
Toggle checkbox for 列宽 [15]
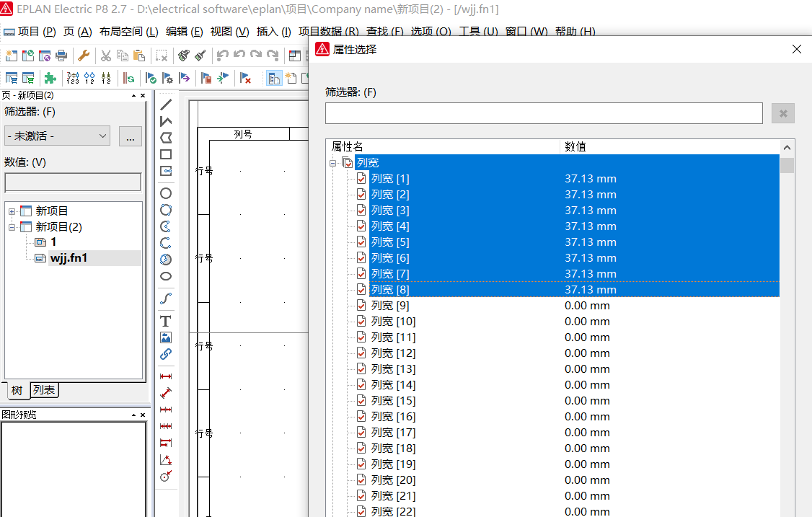[x=361, y=401]
